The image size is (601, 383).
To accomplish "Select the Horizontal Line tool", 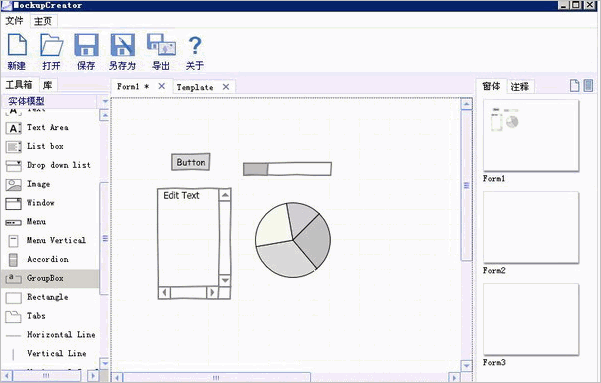I will coord(50,335).
